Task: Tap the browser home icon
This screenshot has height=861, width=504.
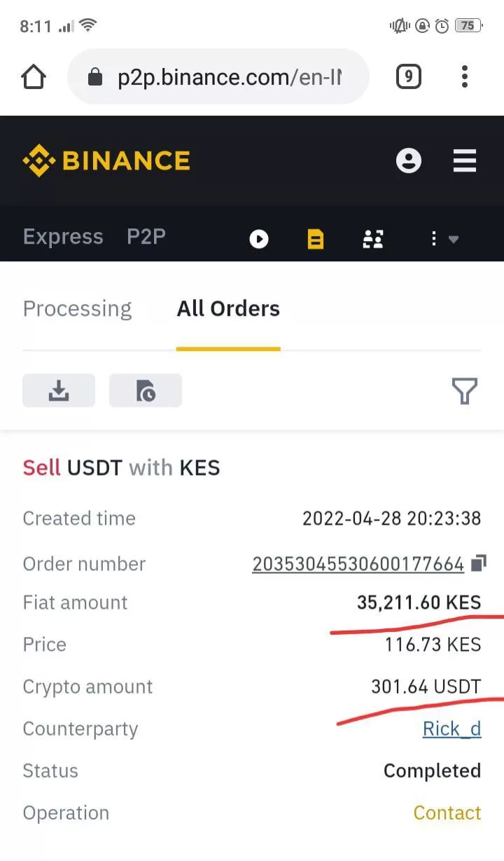Action: (x=34, y=76)
